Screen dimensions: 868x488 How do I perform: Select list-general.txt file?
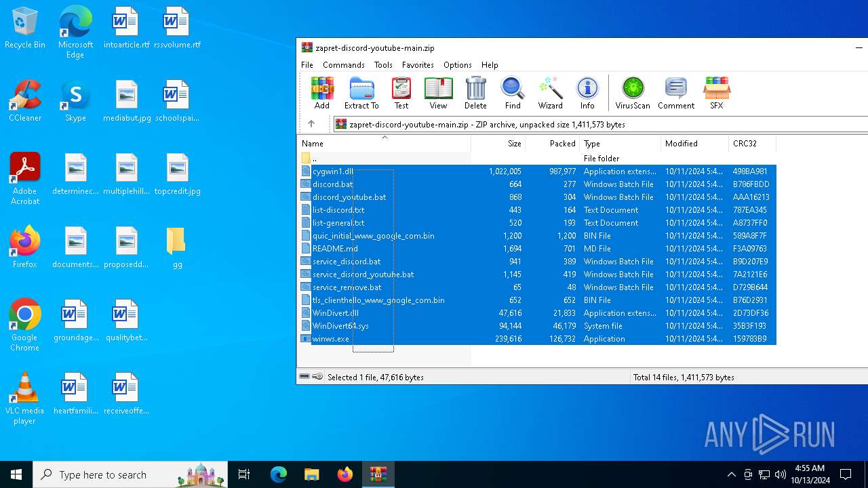pos(537,223)
